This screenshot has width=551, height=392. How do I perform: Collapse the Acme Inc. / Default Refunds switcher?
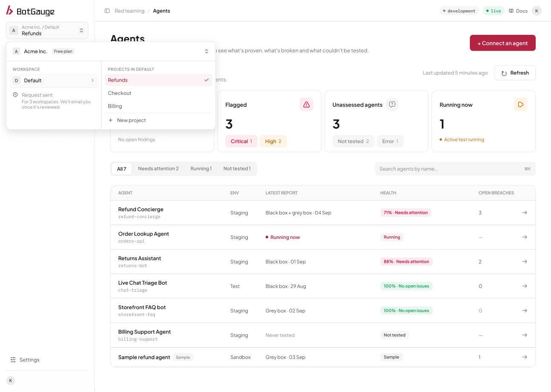(x=47, y=30)
